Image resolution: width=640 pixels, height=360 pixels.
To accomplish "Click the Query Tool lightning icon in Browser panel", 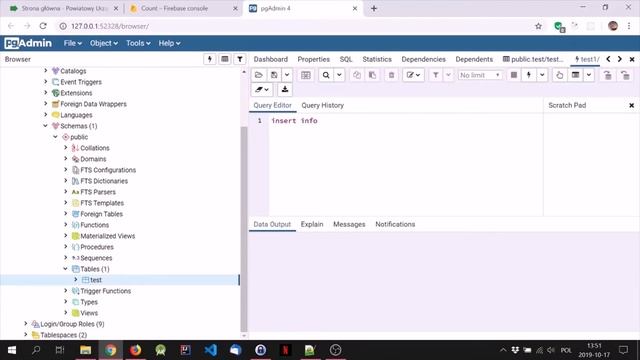I will pos(209,59).
